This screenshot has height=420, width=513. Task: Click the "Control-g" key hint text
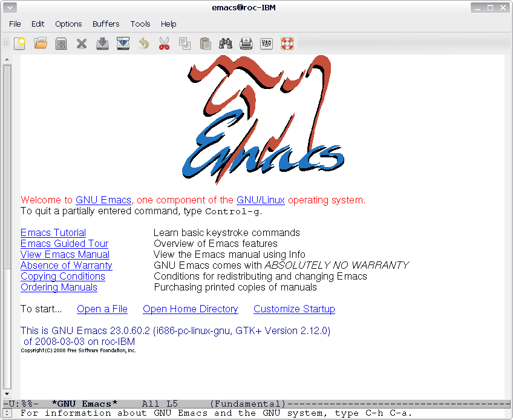(x=233, y=211)
